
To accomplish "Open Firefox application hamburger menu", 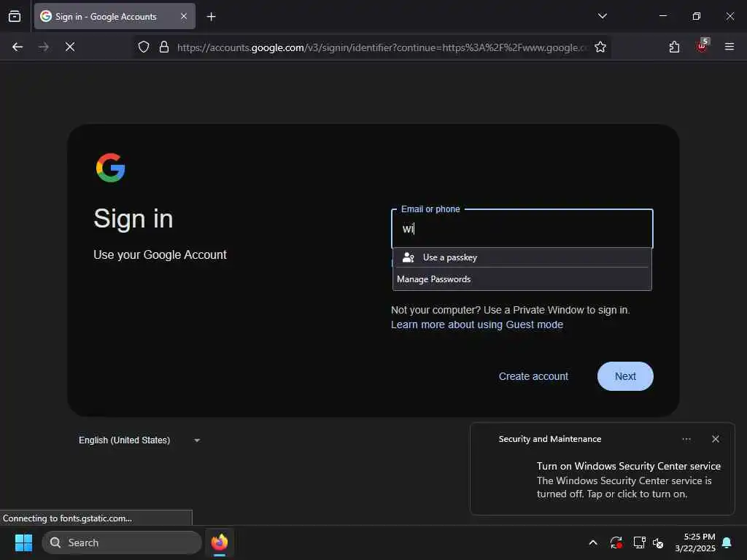I will coord(729,47).
